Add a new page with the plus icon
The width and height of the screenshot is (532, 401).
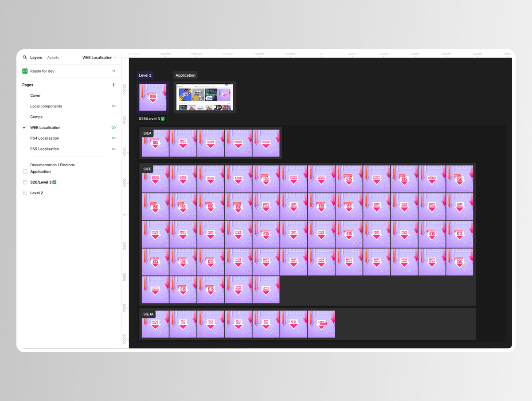coord(113,85)
